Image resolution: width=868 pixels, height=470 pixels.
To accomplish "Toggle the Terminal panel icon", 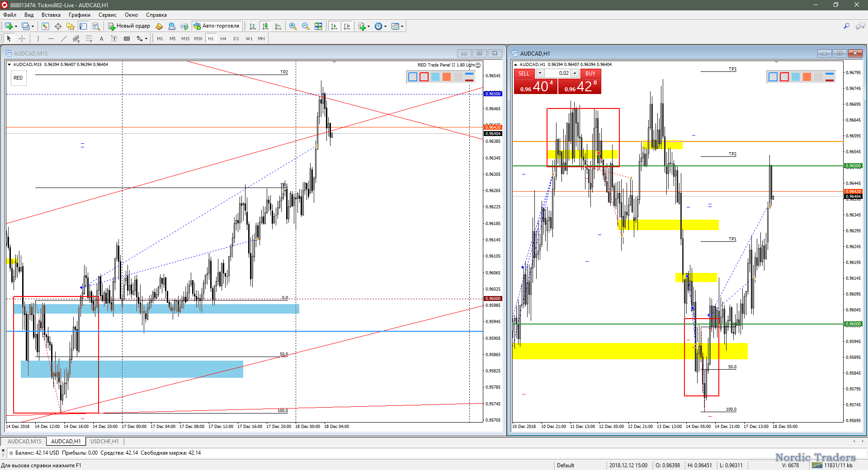I will point(83,26).
